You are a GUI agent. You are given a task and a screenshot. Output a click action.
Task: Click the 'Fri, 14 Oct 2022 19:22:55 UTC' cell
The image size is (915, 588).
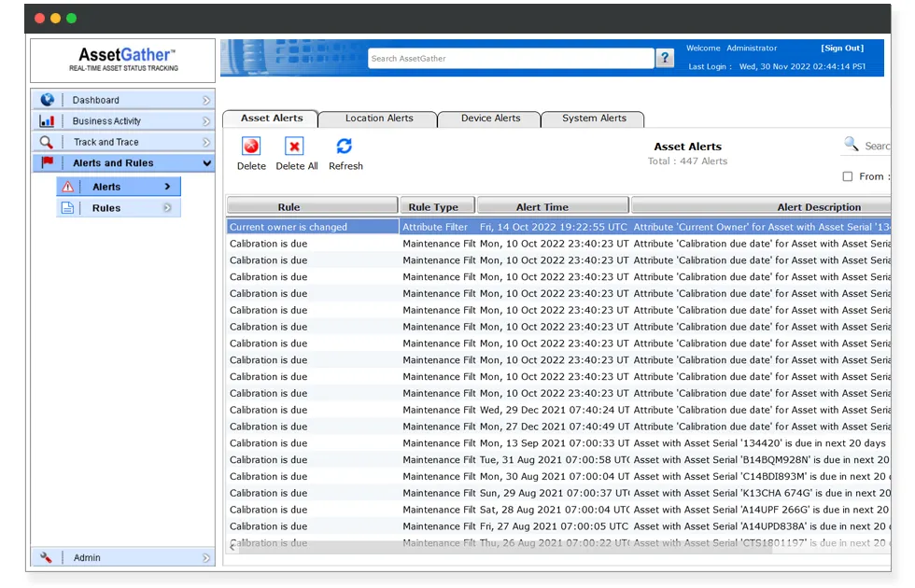coord(553,227)
